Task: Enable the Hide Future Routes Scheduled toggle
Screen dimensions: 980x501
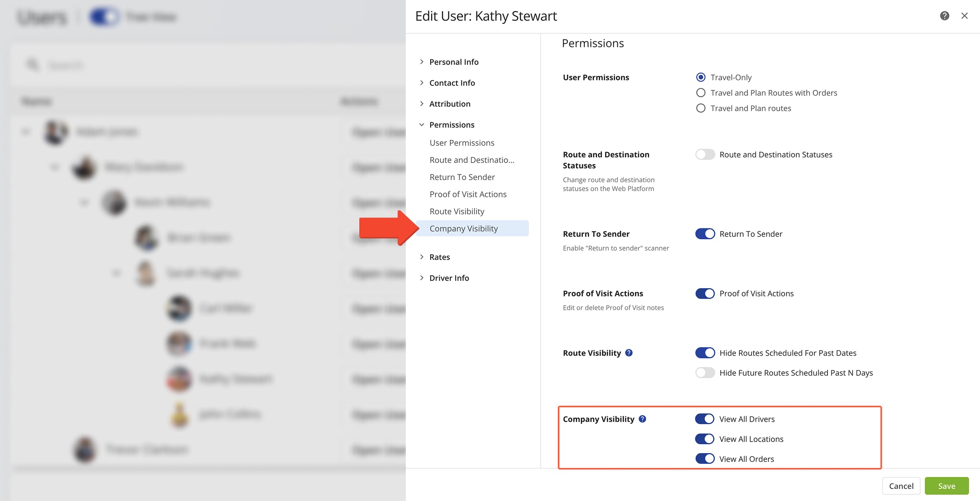Action: tap(704, 372)
